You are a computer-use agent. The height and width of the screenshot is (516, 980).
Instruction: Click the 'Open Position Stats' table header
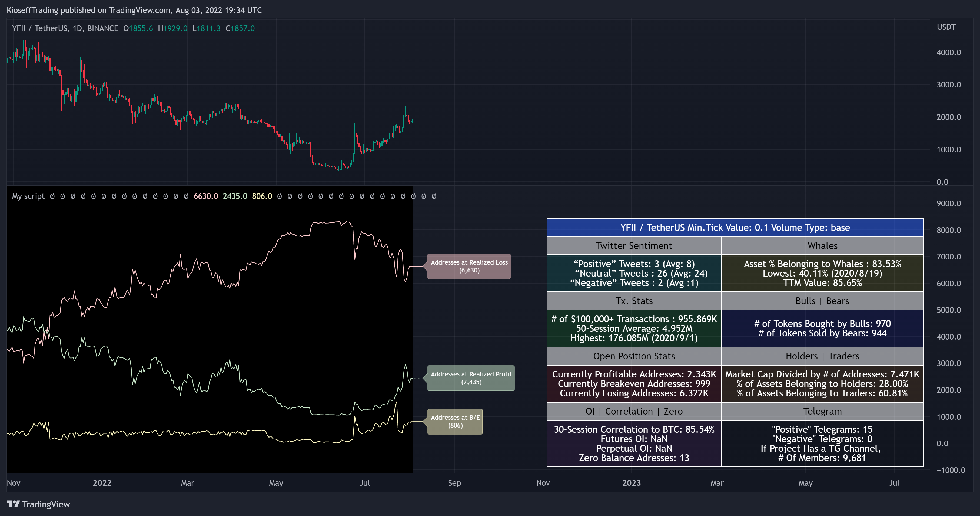click(634, 356)
